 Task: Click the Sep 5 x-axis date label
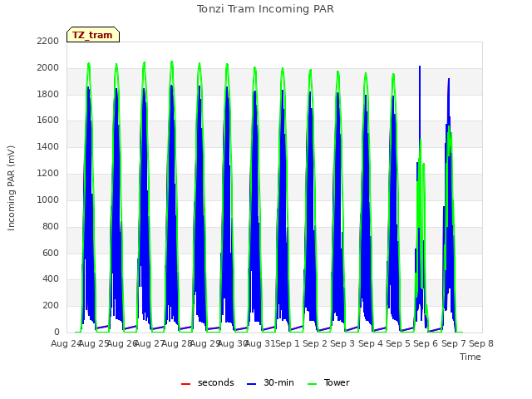pyautogui.click(x=398, y=343)
